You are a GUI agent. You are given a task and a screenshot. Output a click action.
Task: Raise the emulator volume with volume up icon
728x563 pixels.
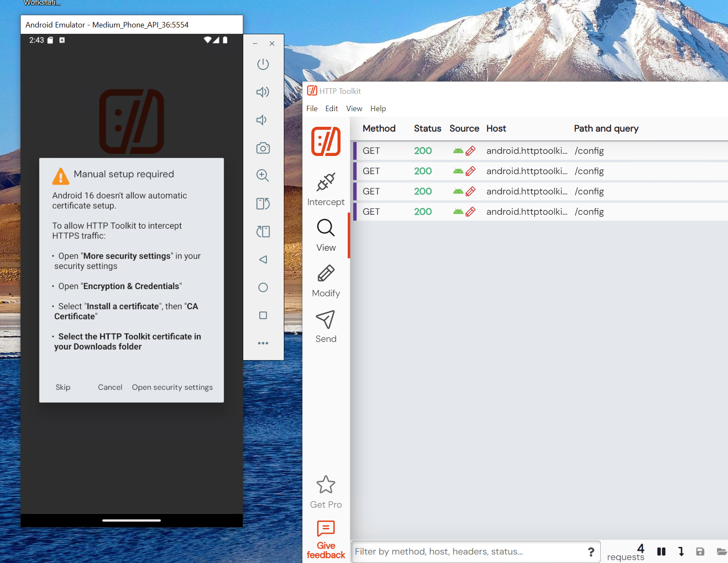263,92
